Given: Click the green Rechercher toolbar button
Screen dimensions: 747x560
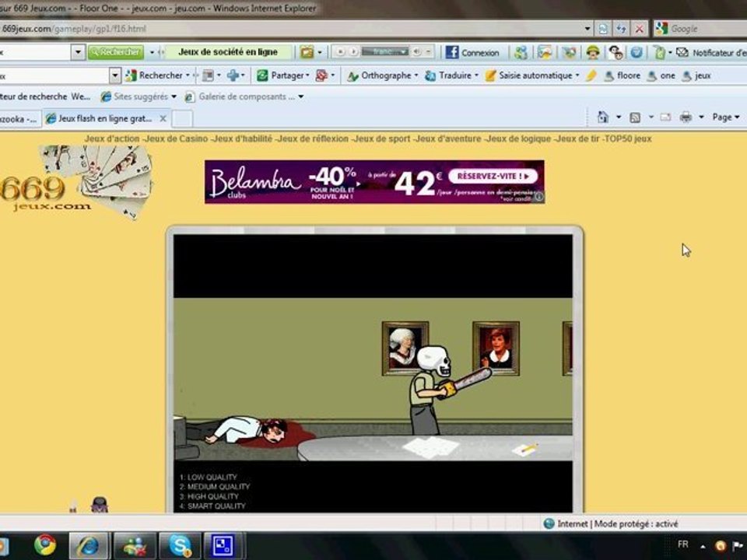Looking at the screenshot, I should [116, 52].
